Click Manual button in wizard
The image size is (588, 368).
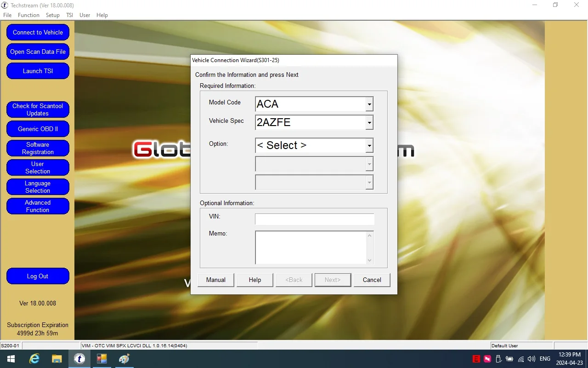pyautogui.click(x=216, y=280)
